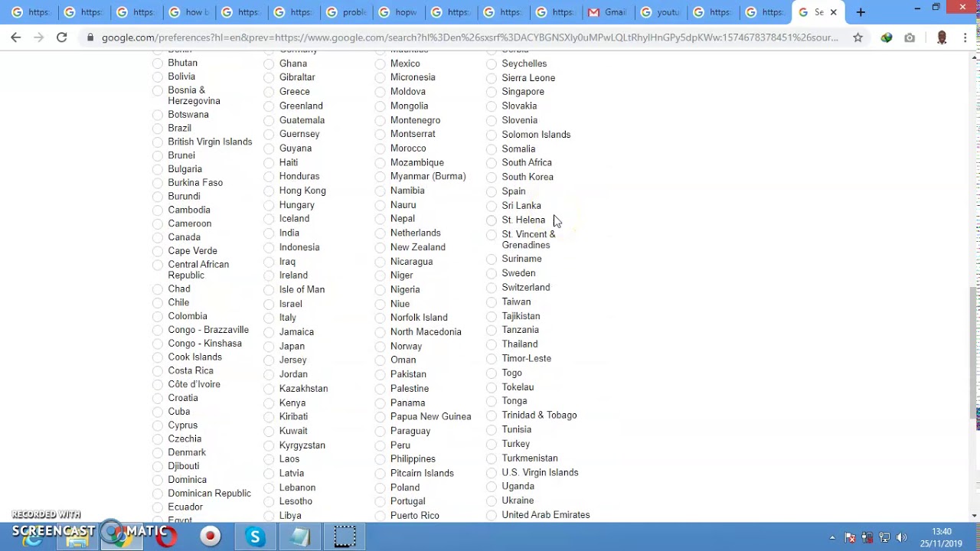
Task: Click the 'British Virgin Islands' label
Action: coord(210,142)
